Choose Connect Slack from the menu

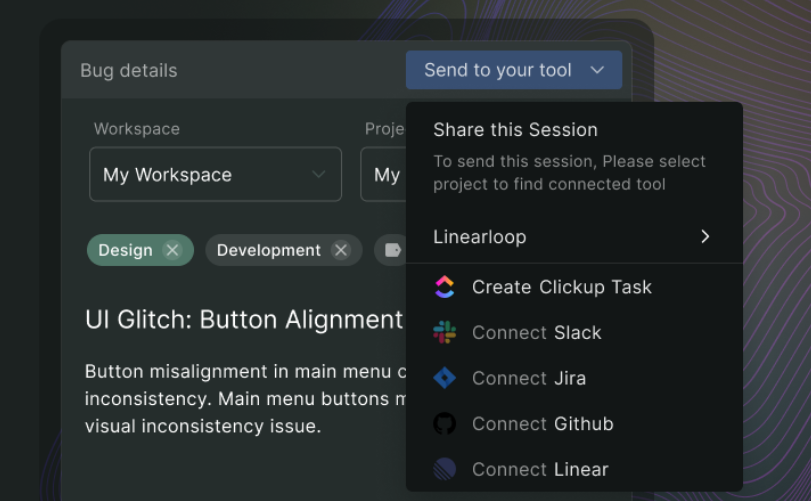coord(536,333)
